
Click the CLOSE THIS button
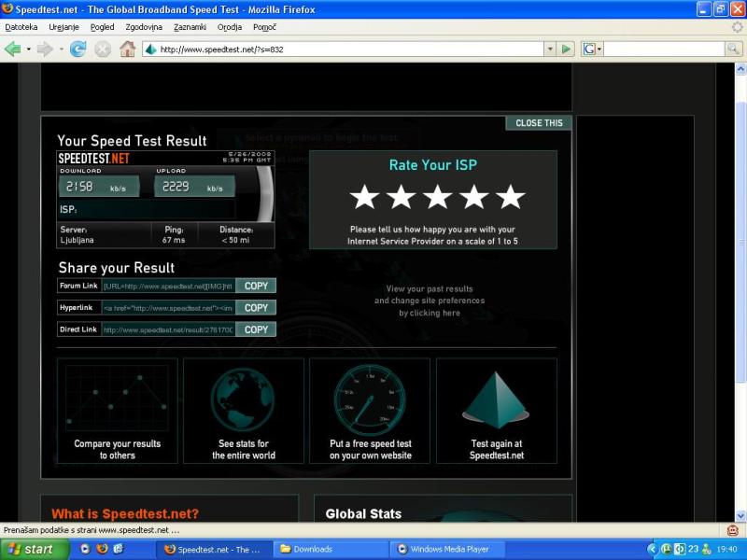pyautogui.click(x=539, y=123)
